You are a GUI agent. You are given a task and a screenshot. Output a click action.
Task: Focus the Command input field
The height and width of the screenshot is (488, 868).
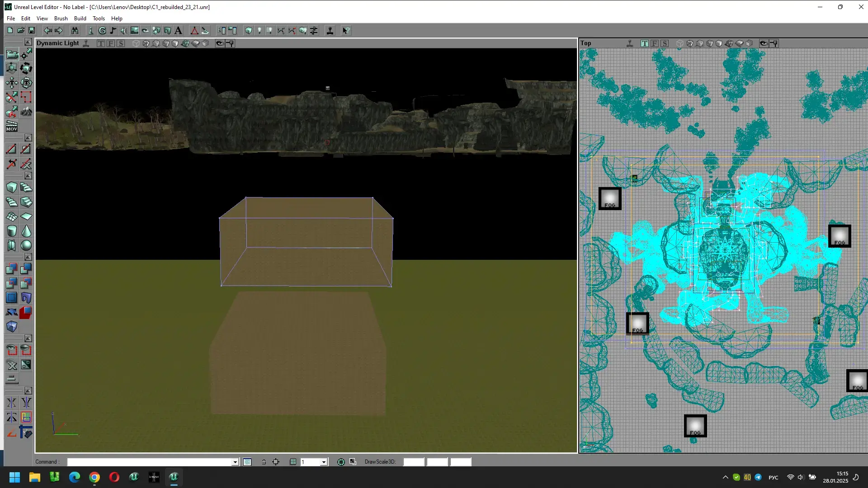[153, 462]
